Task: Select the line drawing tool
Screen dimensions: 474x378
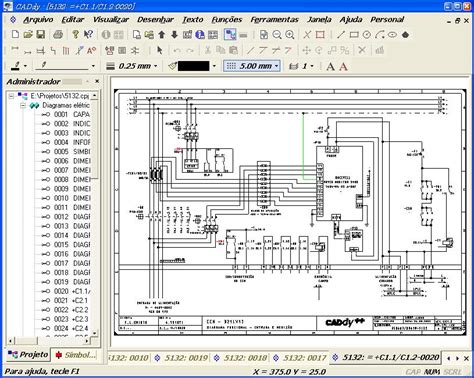Action: (341, 35)
